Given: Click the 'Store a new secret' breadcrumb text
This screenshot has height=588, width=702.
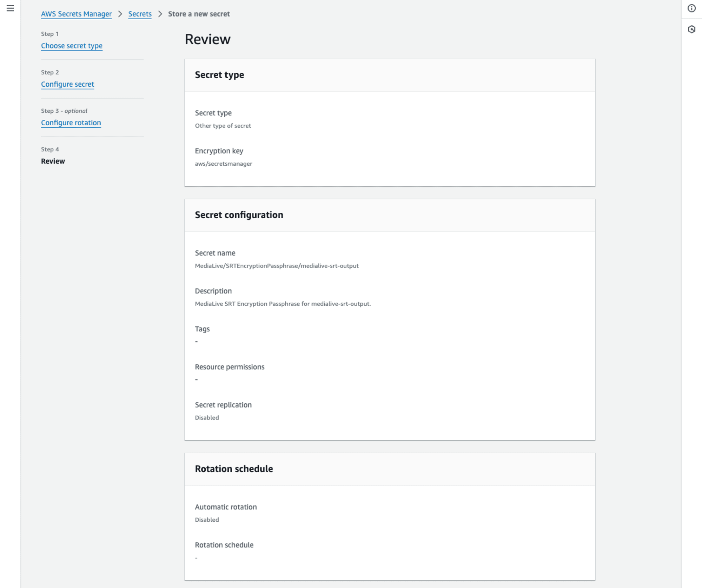Looking at the screenshot, I should [x=199, y=14].
